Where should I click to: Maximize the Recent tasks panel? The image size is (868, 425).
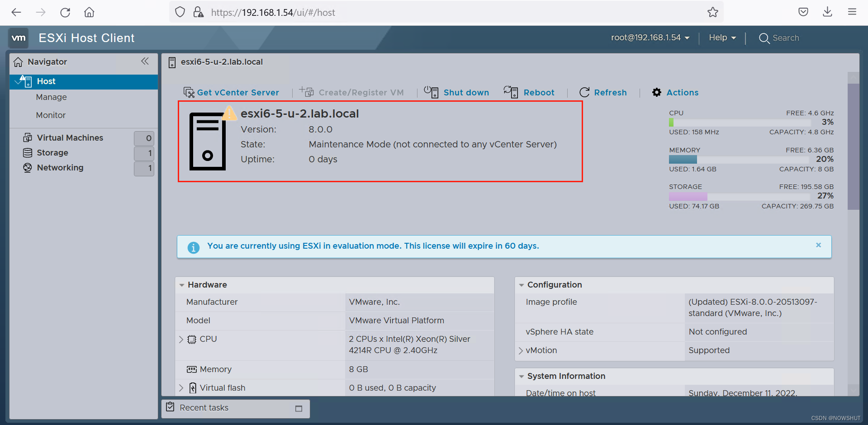[299, 408]
